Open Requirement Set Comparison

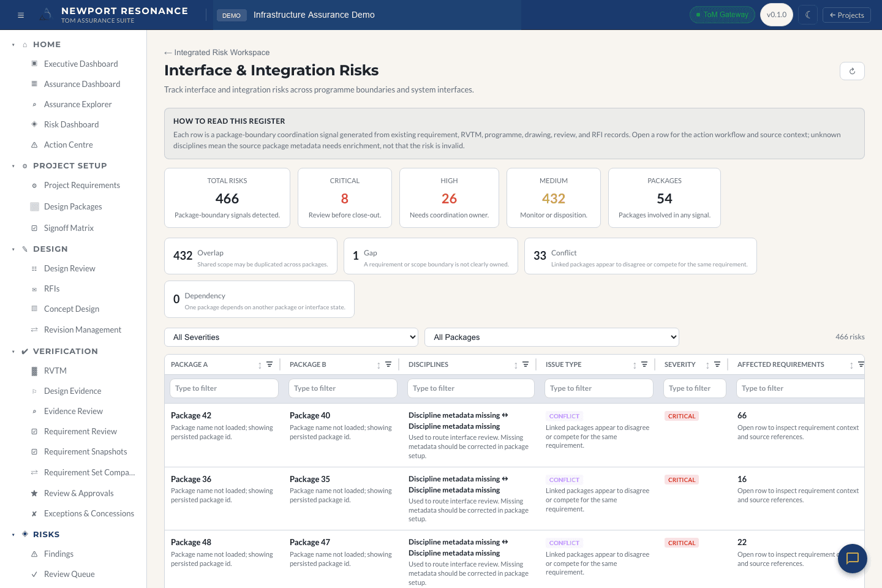tap(89, 472)
